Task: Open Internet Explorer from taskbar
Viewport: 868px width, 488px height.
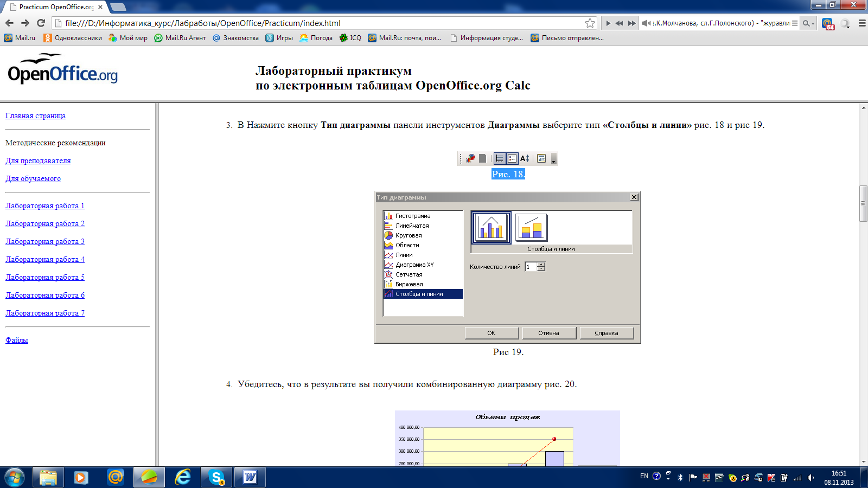Action: tap(183, 477)
